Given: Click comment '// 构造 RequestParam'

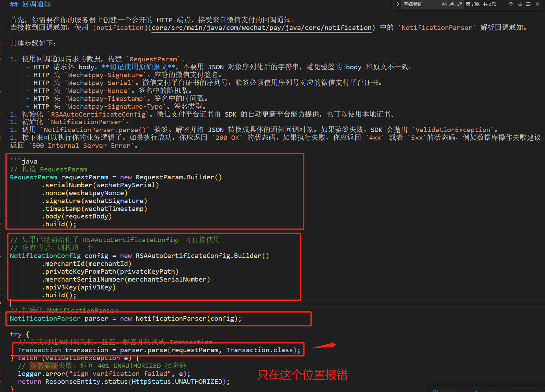Looking at the screenshot, I should coord(49,169).
